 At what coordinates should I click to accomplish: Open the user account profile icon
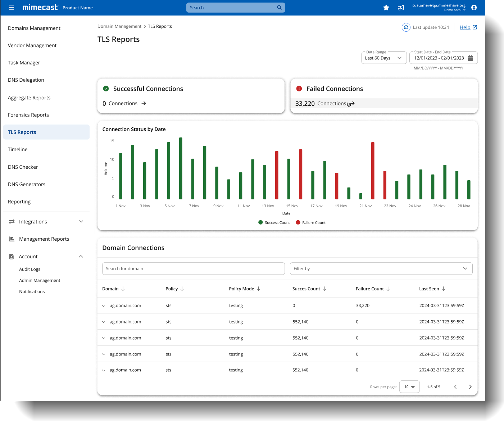point(474,7)
